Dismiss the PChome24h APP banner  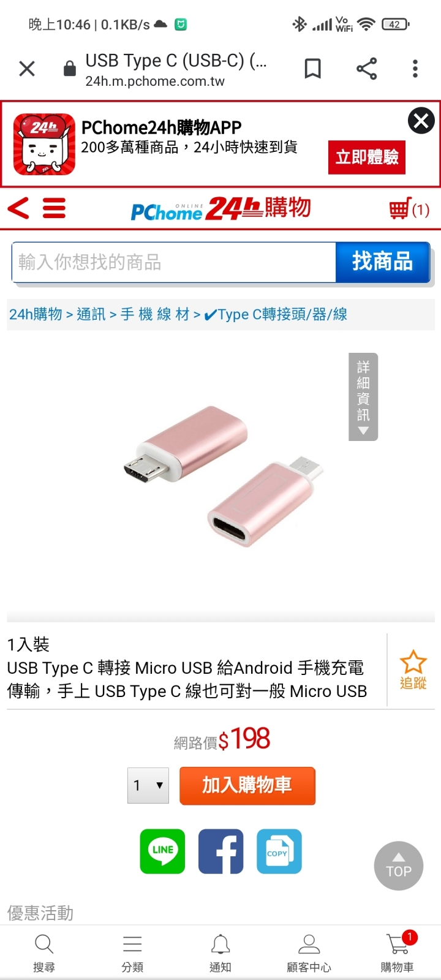pos(421,121)
